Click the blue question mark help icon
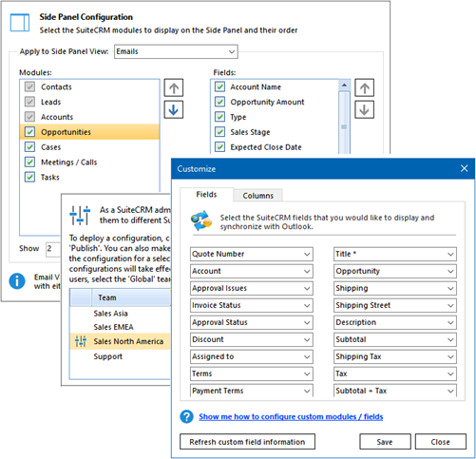This screenshot has width=476, height=459. pyautogui.click(x=186, y=416)
